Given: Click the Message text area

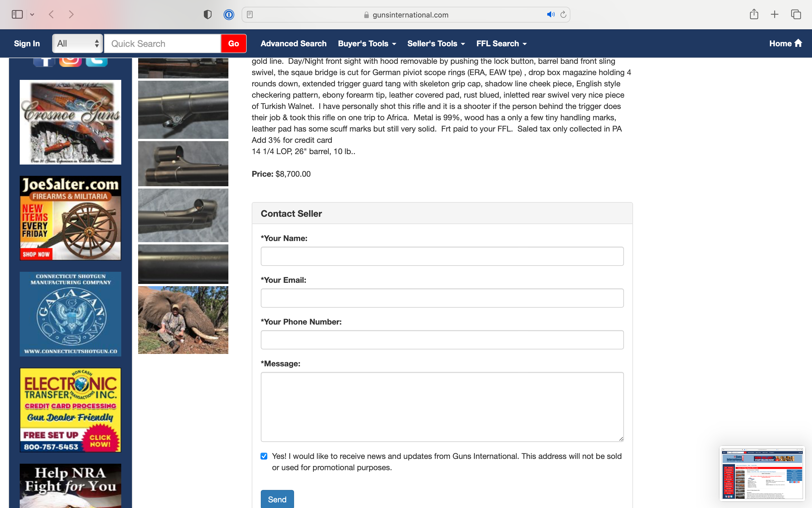Looking at the screenshot, I should click(x=442, y=407).
